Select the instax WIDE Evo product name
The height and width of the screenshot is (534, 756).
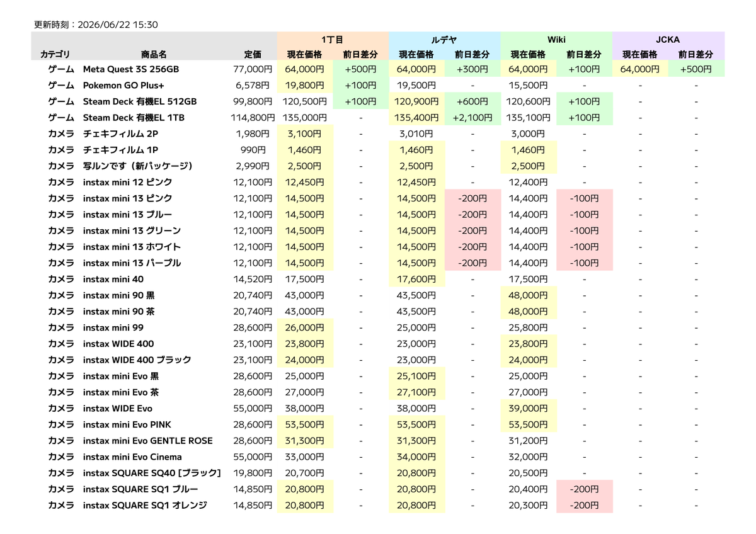[x=118, y=408]
